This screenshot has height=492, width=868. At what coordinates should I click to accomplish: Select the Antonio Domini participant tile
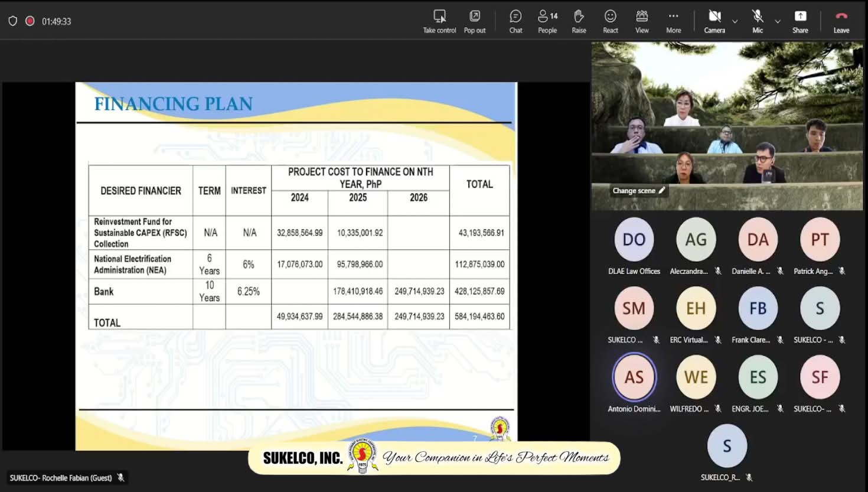coord(634,377)
